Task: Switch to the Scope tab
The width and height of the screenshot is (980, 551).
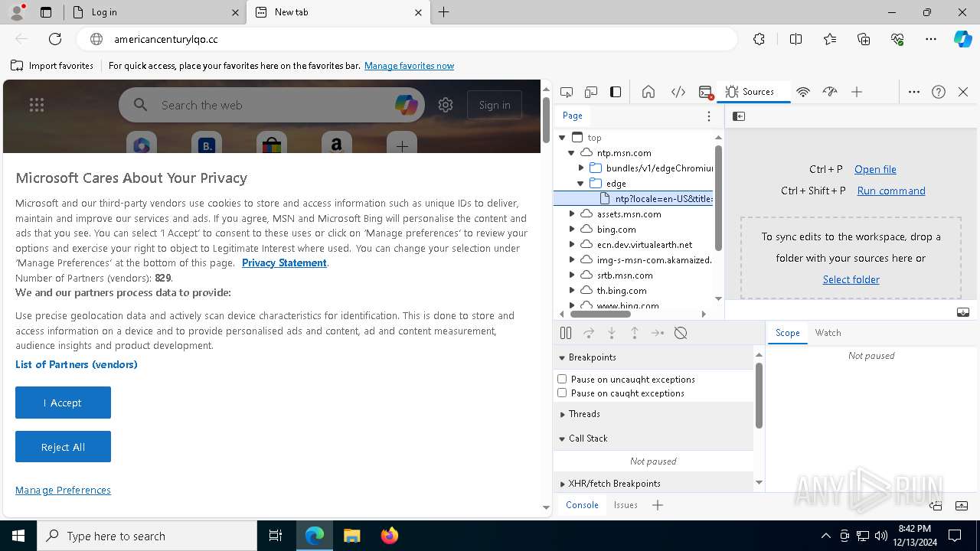Action: [787, 333]
